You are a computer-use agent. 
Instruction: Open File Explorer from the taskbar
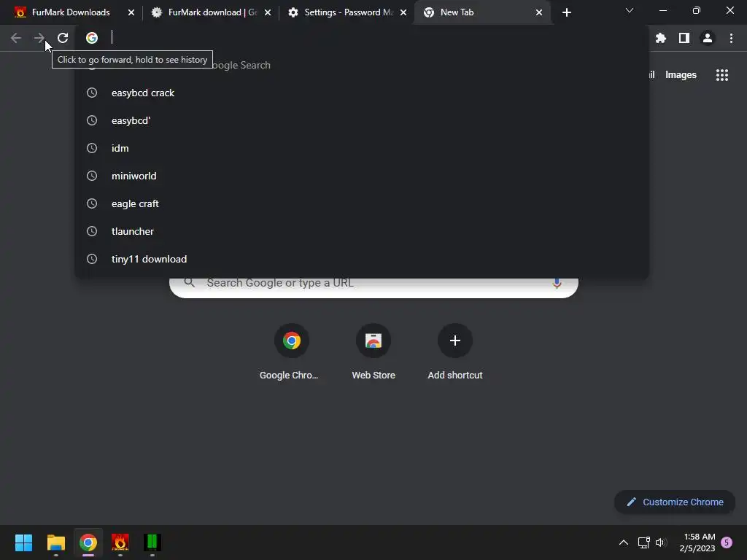55,542
